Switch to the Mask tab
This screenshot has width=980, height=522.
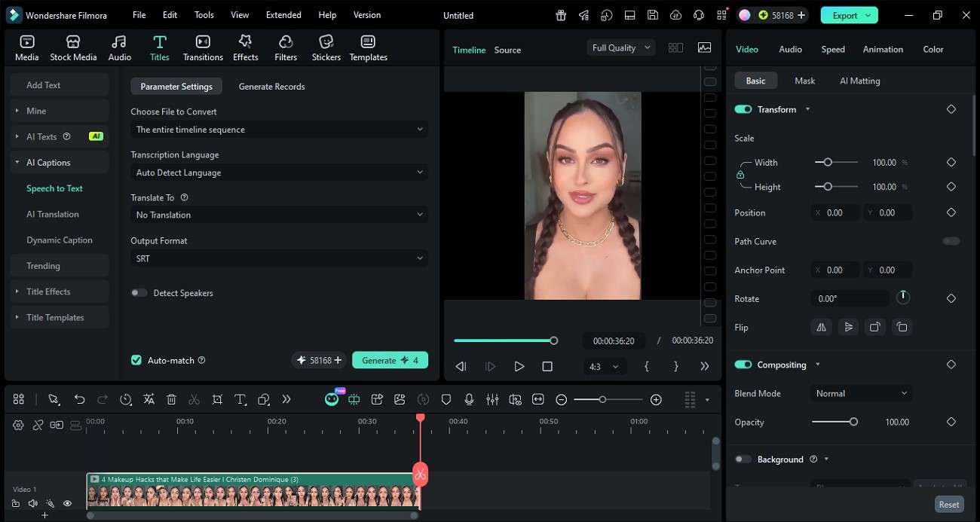coord(804,81)
